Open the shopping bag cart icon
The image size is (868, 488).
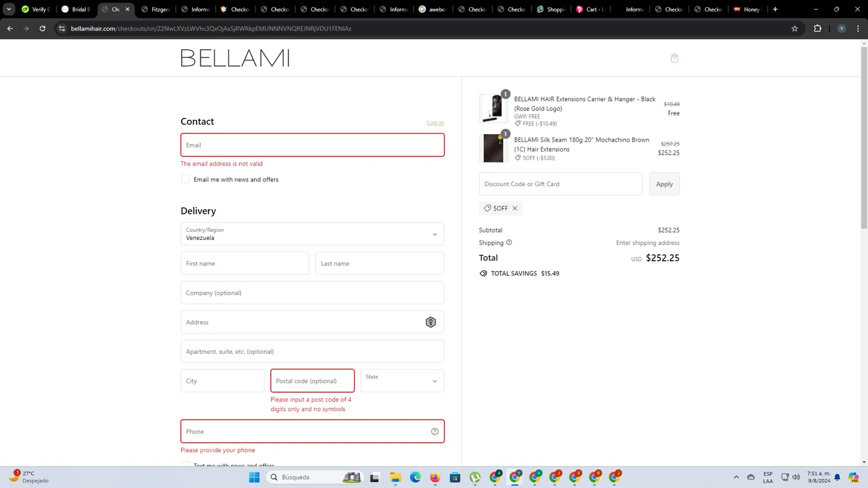point(674,58)
